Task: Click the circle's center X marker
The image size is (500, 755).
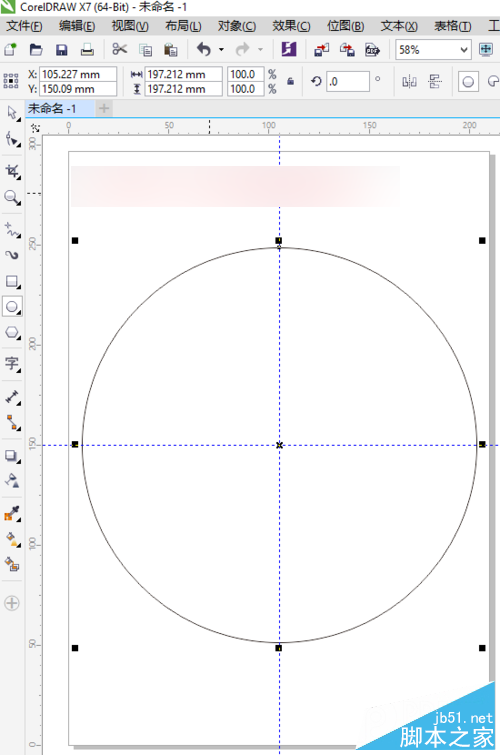Action: pos(279,445)
